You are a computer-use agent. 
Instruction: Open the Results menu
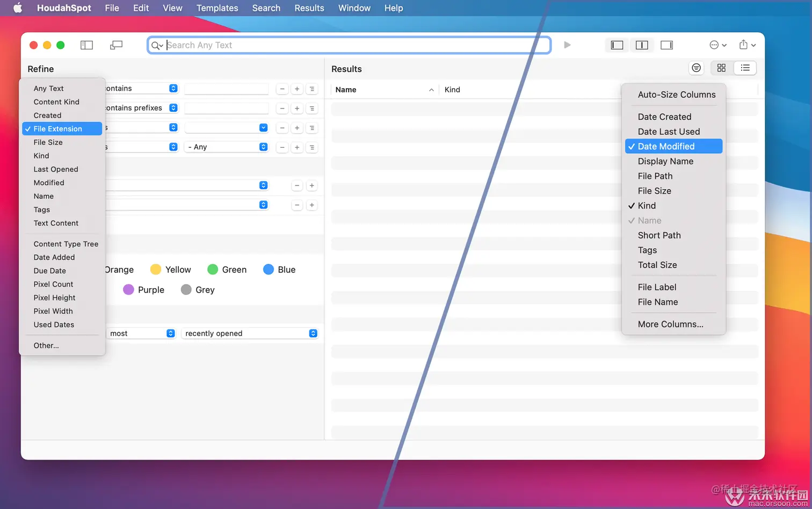coord(309,8)
